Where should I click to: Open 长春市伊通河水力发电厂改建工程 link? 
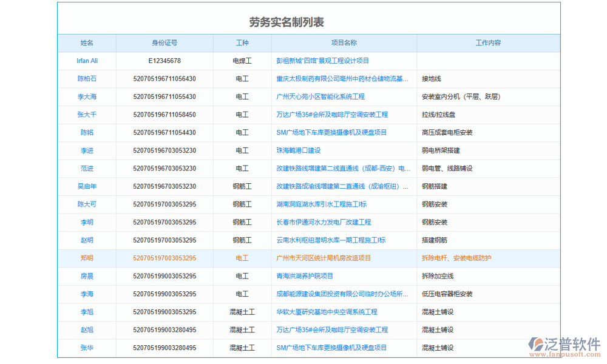(x=324, y=223)
